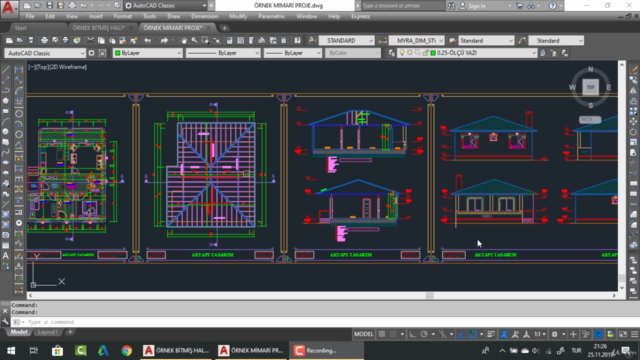Open Chrome from the Windows taskbar

pyautogui.click(x=127, y=350)
